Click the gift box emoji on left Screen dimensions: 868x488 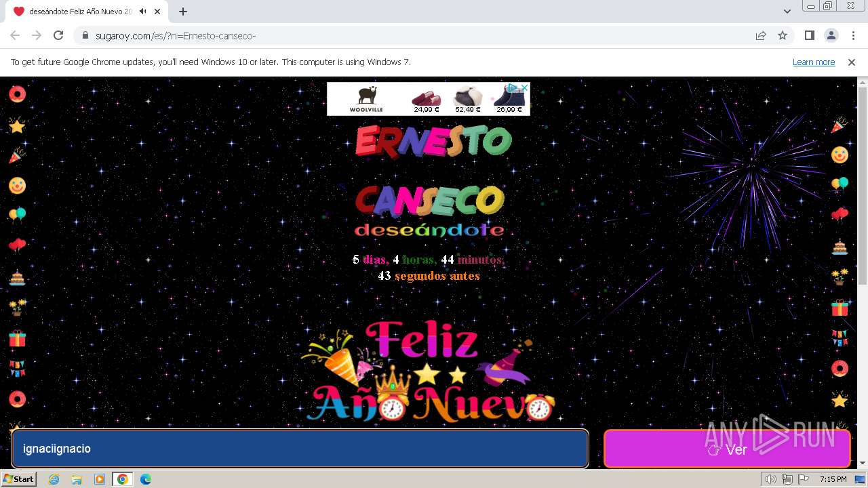17,338
